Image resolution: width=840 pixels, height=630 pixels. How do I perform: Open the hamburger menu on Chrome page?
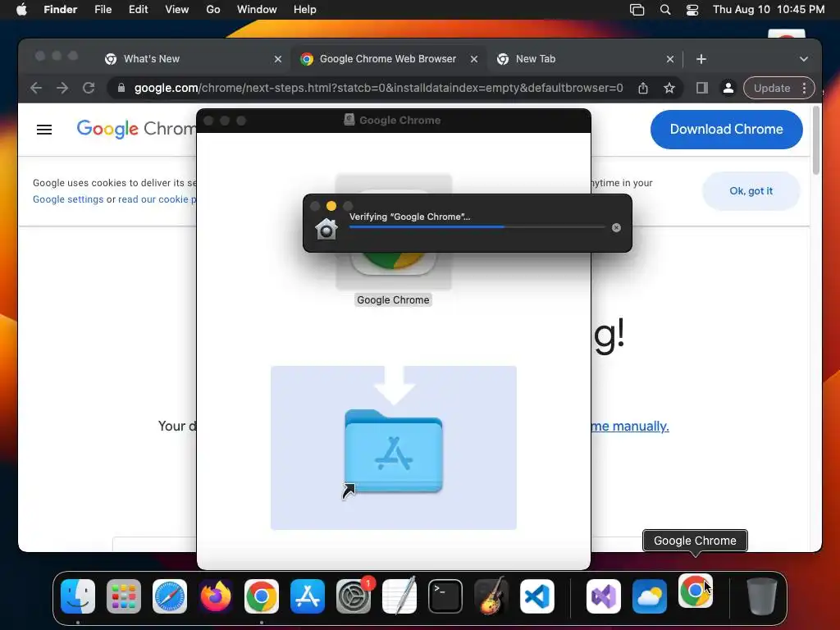44,129
